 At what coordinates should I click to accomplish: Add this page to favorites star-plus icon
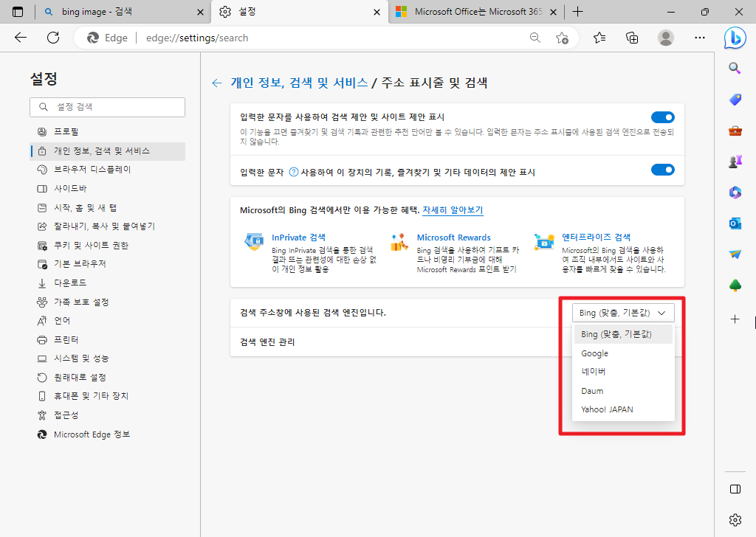pos(562,38)
